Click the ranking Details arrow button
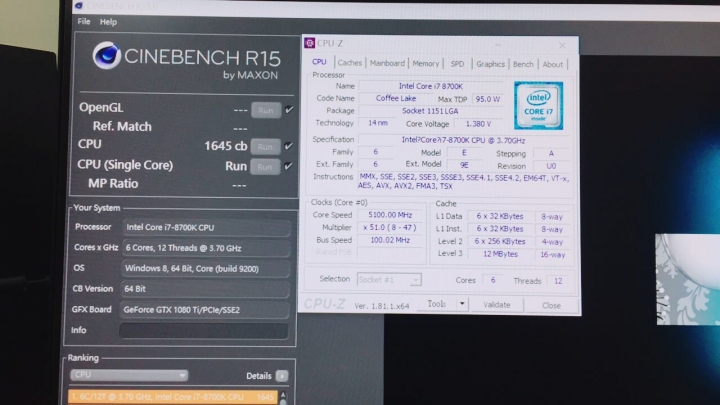This screenshot has width=720, height=405. coord(282,376)
